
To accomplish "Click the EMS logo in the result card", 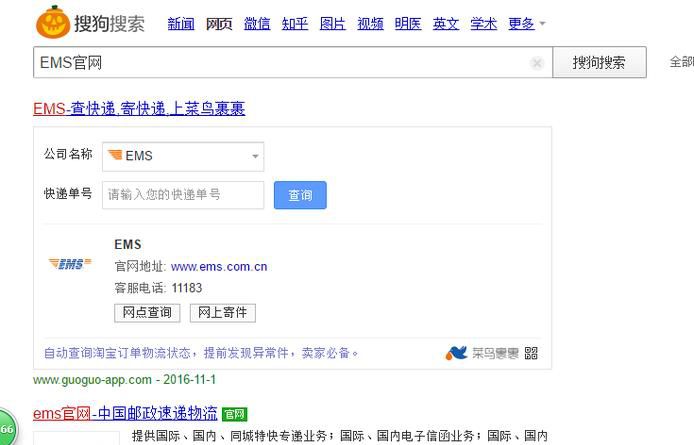I will coord(70,264).
